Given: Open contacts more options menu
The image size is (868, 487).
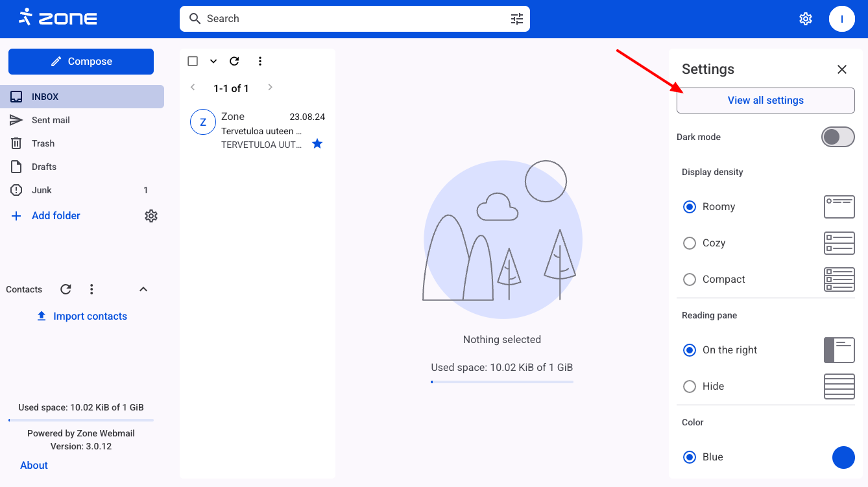Looking at the screenshot, I should (91, 289).
